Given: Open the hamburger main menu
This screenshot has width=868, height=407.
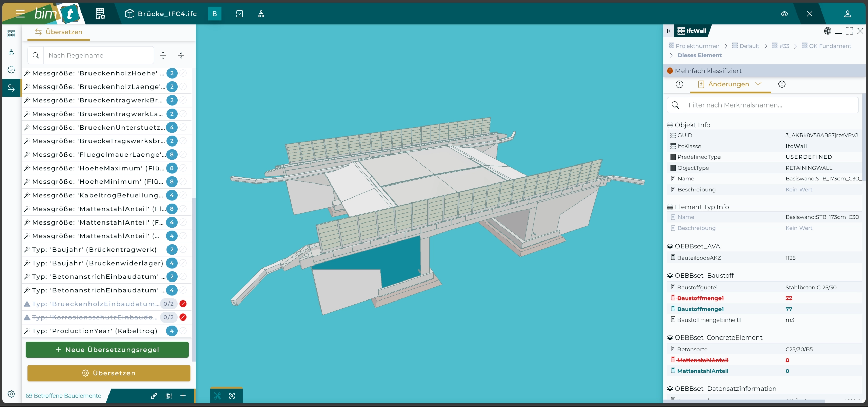Looking at the screenshot, I should pyautogui.click(x=20, y=14).
